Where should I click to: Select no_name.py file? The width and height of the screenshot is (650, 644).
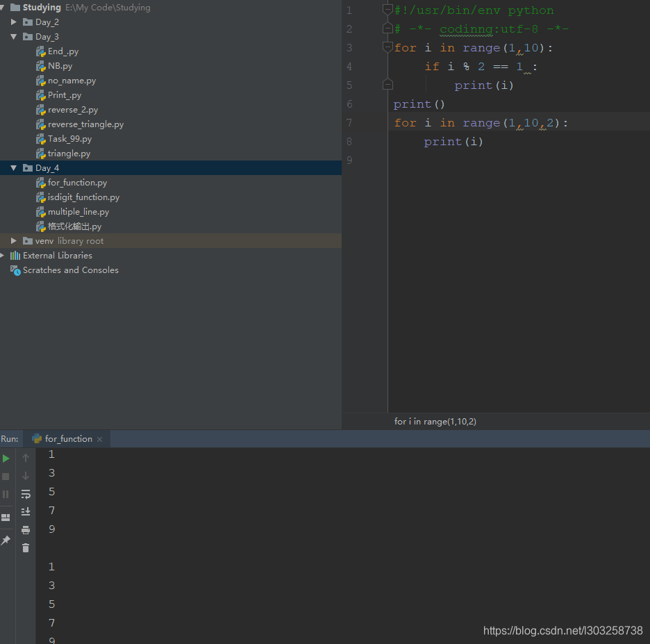(x=72, y=81)
